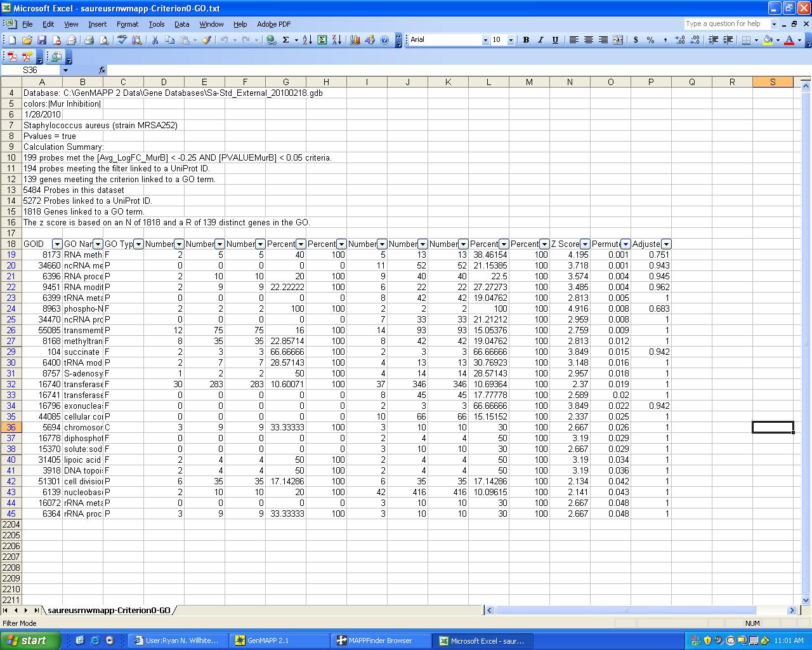The height and width of the screenshot is (650, 812).
Task: Open the Data menu
Action: tap(181, 24)
